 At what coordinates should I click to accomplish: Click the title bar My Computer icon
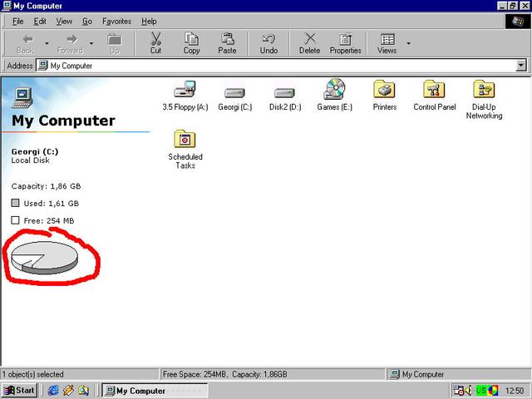point(7,6)
